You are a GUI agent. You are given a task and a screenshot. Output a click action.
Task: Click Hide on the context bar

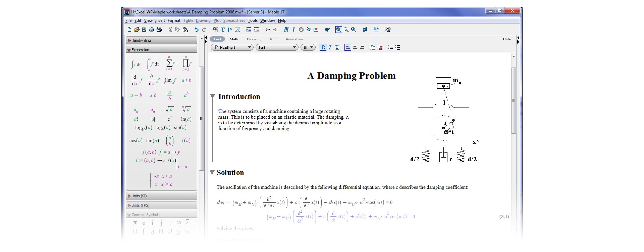pos(506,39)
